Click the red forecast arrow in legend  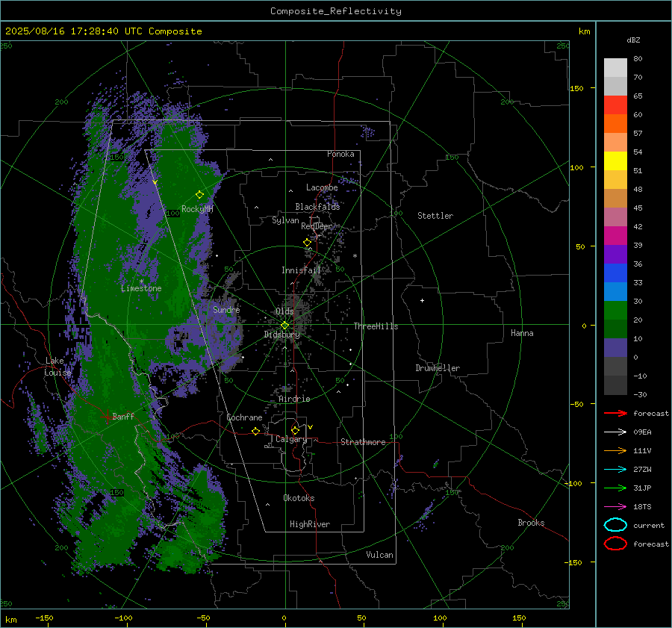tap(615, 413)
